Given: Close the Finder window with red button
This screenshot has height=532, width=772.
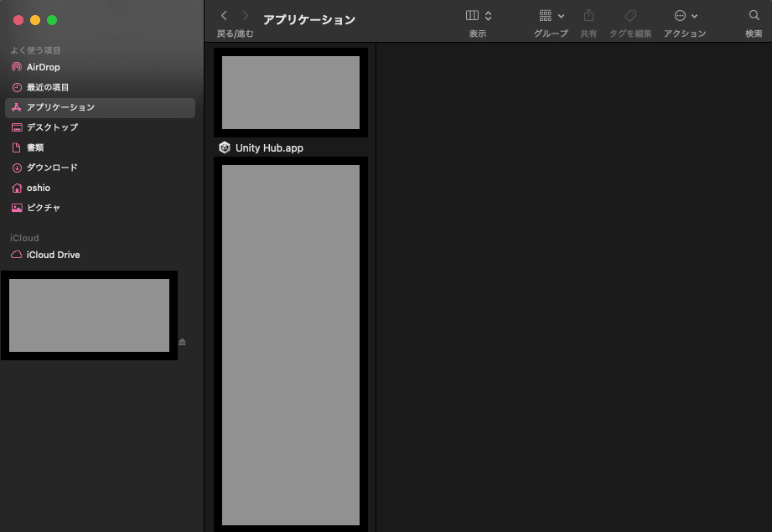Looking at the screenshot, I should [18, 20].
